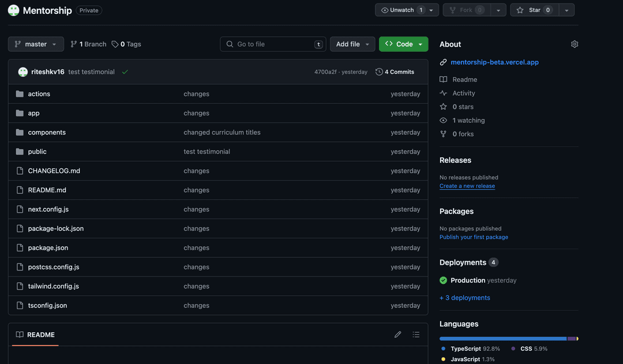Click the TypeScript languages bar segment
This screenshot has height=364, width=623.
pos(502,339)
